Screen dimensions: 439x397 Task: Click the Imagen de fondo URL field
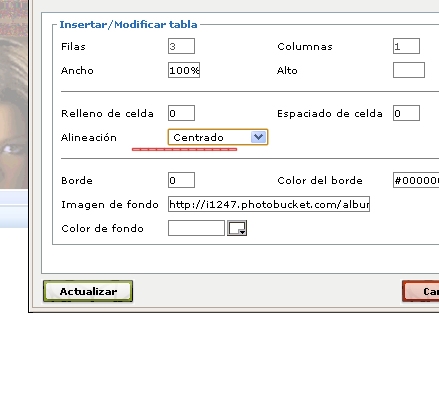(269, 204)
